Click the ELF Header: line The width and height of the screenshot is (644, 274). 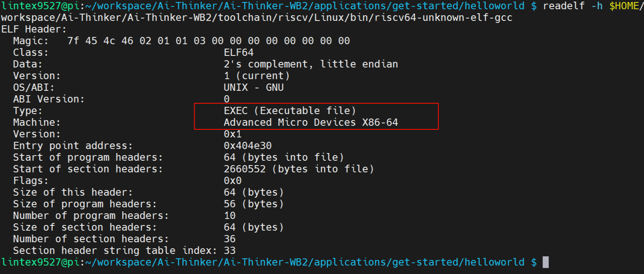pyautogui.click(x=34, y=29)
